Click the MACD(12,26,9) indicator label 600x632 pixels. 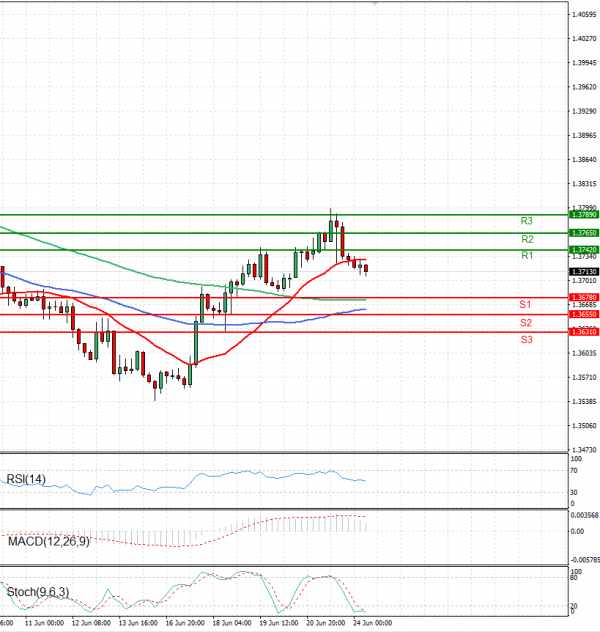(49, 541)
